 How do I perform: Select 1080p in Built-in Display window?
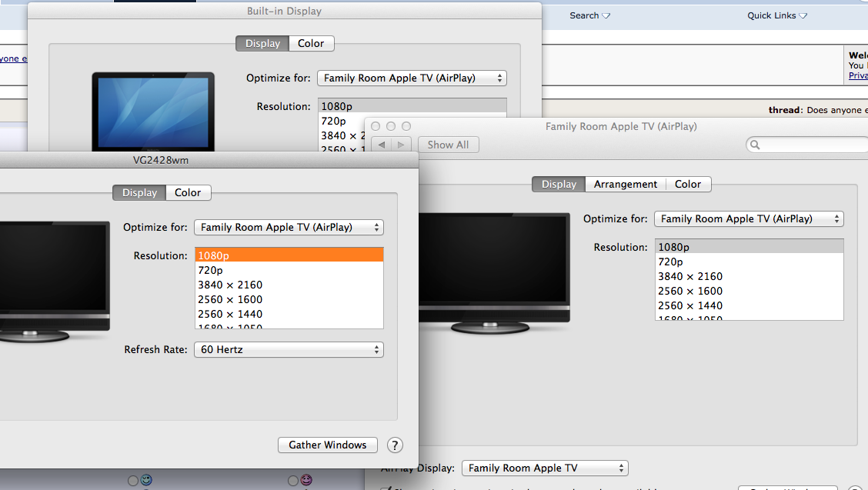tap(412, 106)
